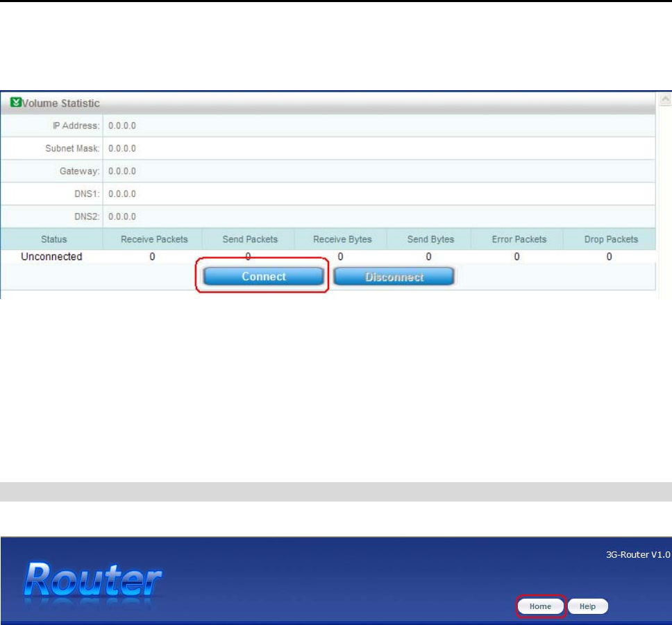The width and height of the screenshot is (672, 625).
Task: Click the Subnet Mask label
Action: coord(72,148)
